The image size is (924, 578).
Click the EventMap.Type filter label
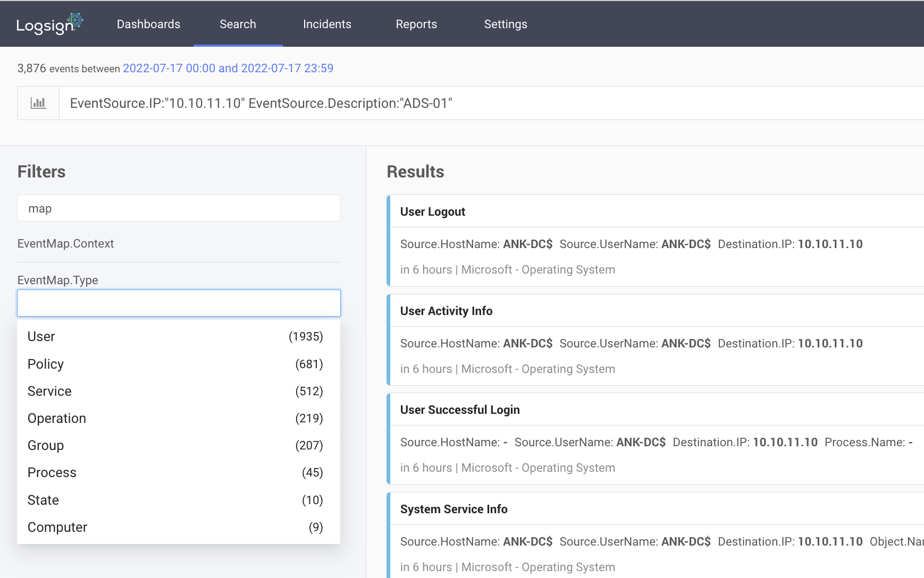tap(57, 280)
